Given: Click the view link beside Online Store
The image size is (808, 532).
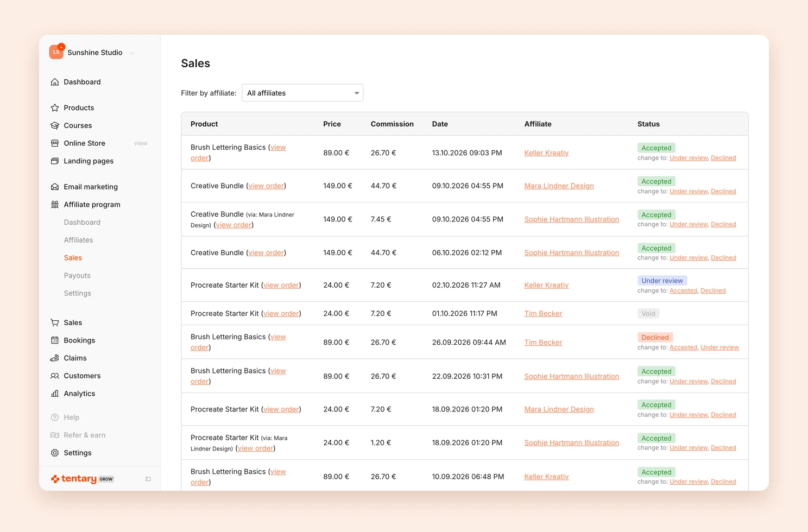Looking at the screenshot, I should 141,143.
